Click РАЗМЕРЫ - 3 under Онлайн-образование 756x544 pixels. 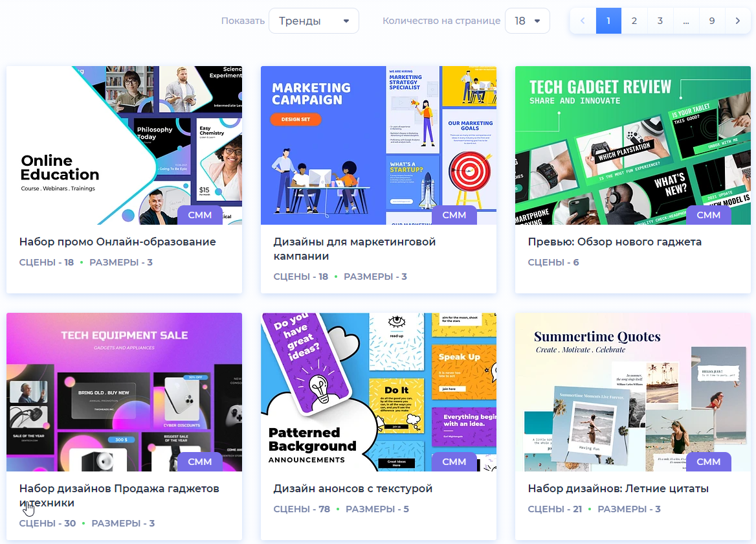tap(121, 262)
